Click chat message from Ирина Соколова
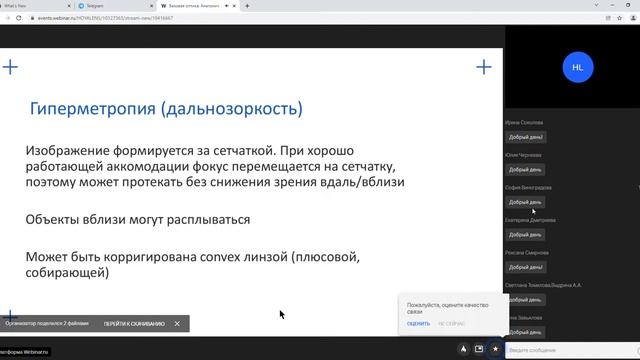640x360 pixels. tap(525, 137)
